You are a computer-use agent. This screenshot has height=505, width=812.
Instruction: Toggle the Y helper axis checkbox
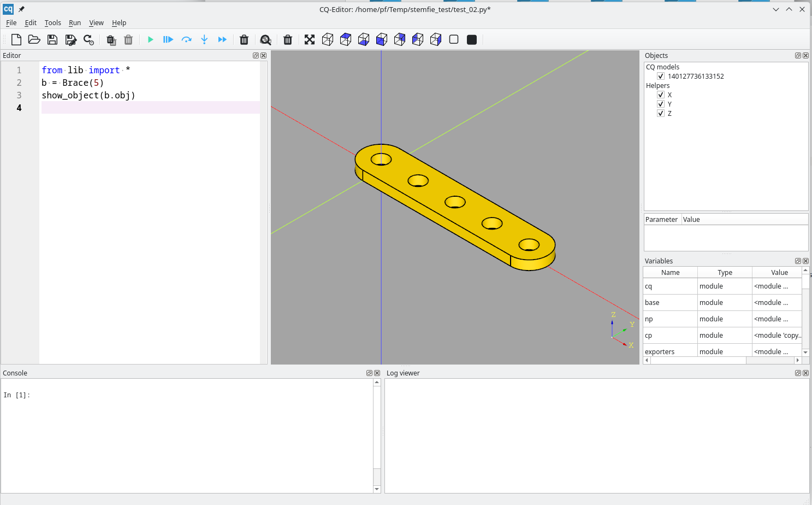pyautogui.click(x=661, y=104)
